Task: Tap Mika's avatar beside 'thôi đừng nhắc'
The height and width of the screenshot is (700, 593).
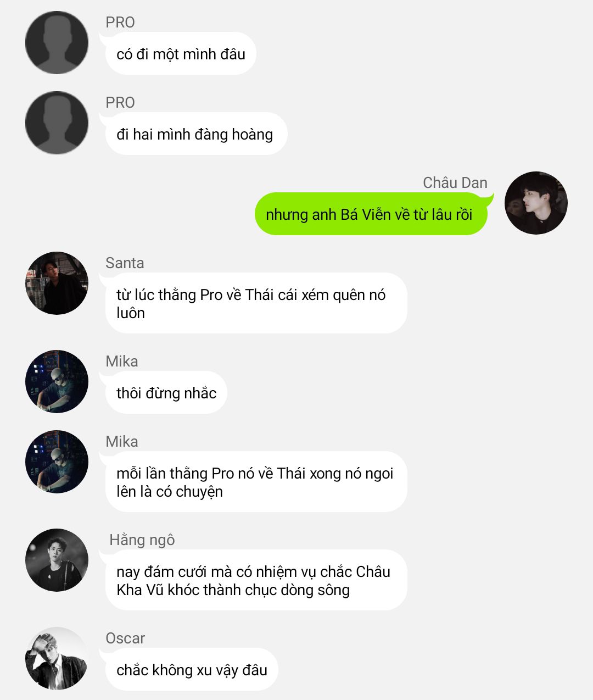Action: tap(57, 381)
